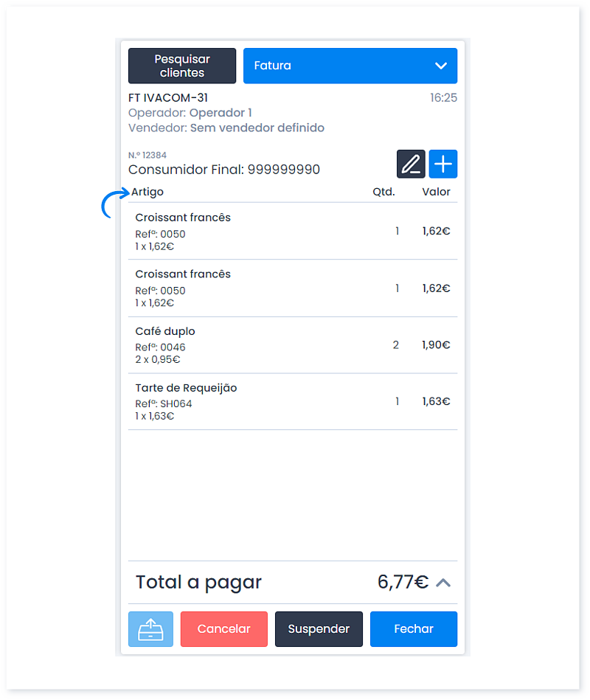Open the cash drawer icon button
This screenshot has height=700, width=590.
[150, 628]
